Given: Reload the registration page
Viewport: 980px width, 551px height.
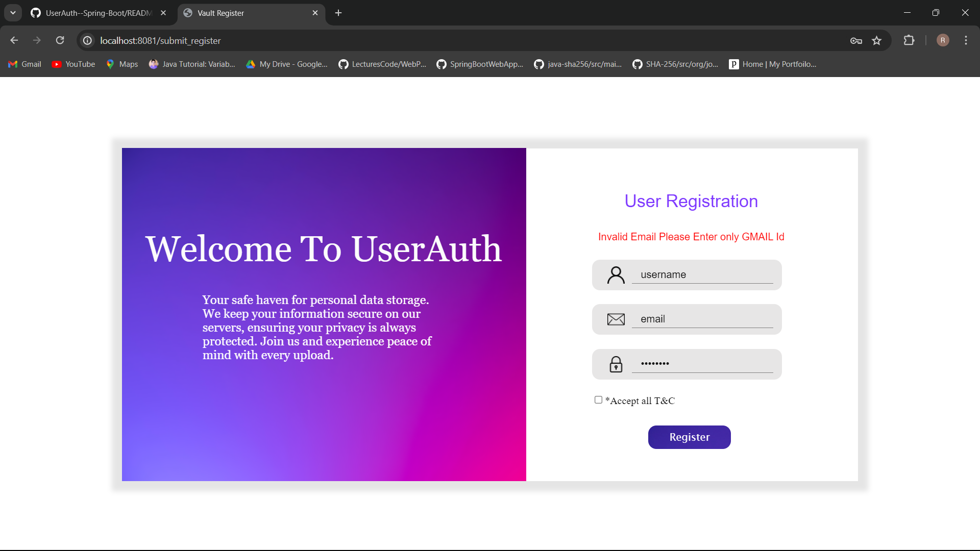Looking at the screenshot, I should [x=60, y=40].
